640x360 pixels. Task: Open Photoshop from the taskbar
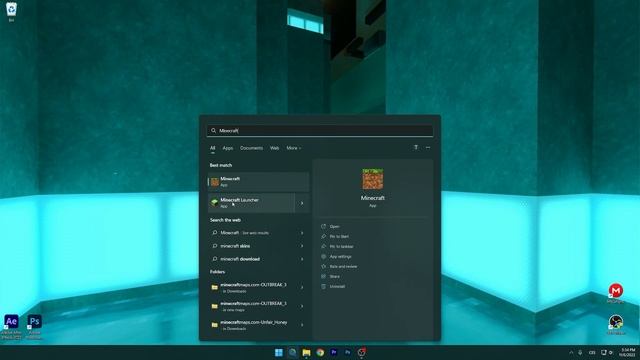click(x=348, y=353)
